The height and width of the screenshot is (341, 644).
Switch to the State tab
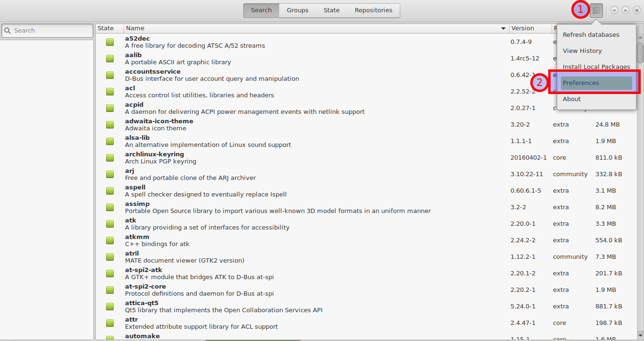tap(331, 10)
